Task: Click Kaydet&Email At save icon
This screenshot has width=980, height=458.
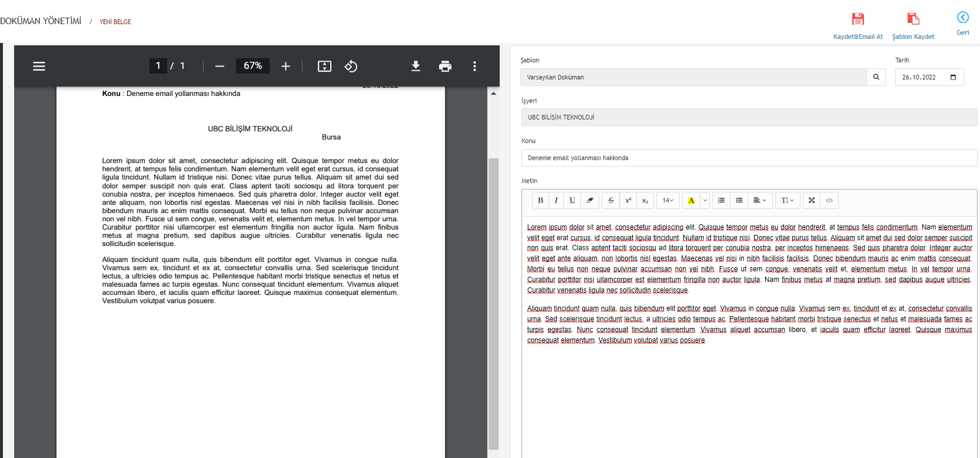Action: (858, 19)
